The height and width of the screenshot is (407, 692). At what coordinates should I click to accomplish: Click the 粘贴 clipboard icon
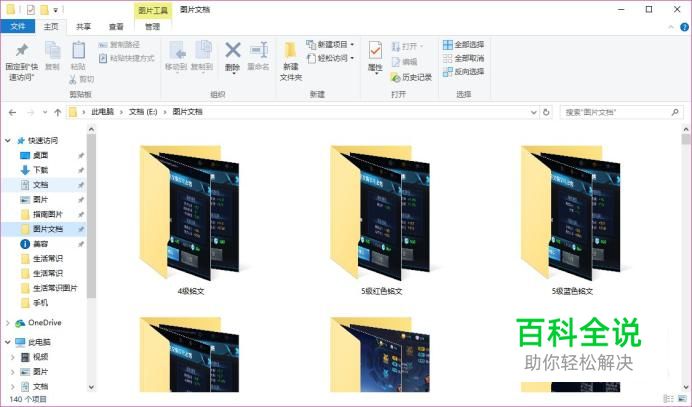pos(78,50)
